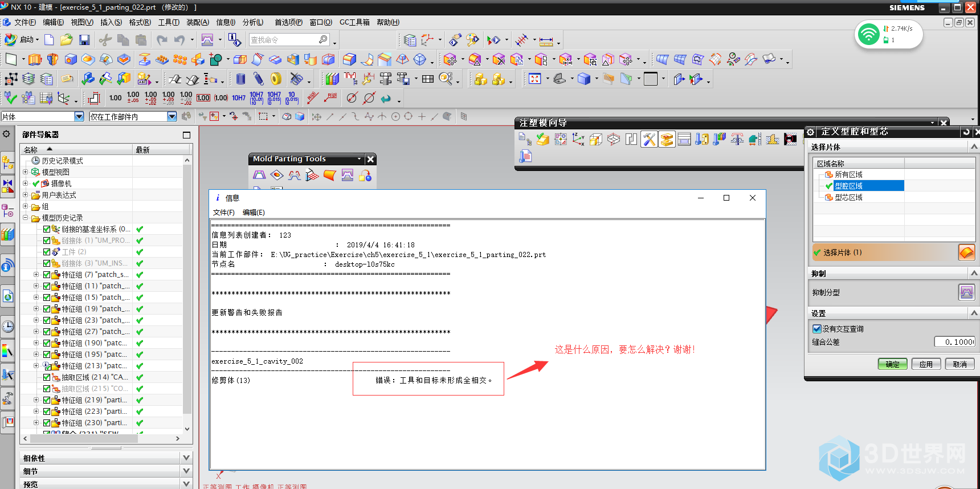Expand the 模型视图 tree node
This screenshot has width=980, height=489.
(x=25, y=172)
